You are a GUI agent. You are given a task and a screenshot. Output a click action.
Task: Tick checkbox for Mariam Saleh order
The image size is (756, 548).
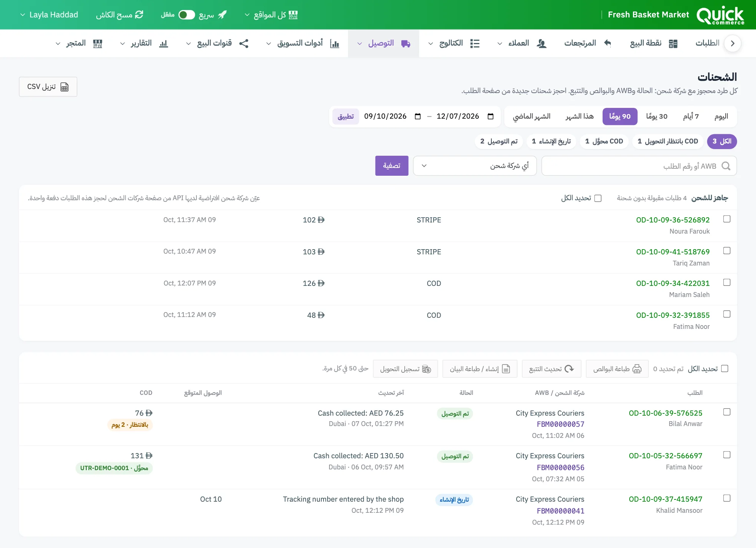pyautogui.click(x=727, y=282)
